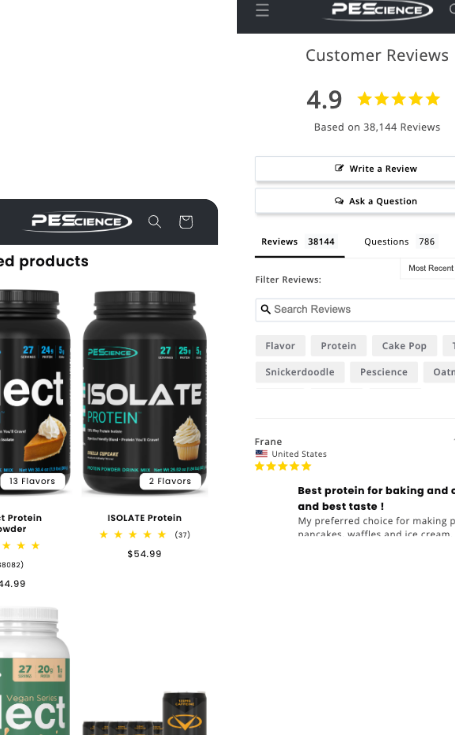Filter reviews by the Protein tag
The height and width of the screenshot is (735, 455).
[338, 346]
